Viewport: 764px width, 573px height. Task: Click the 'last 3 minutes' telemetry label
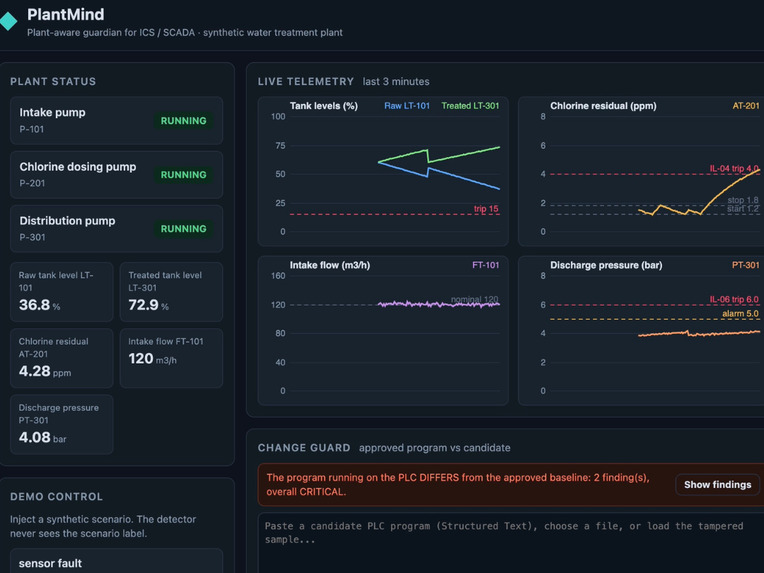(396, 82)
